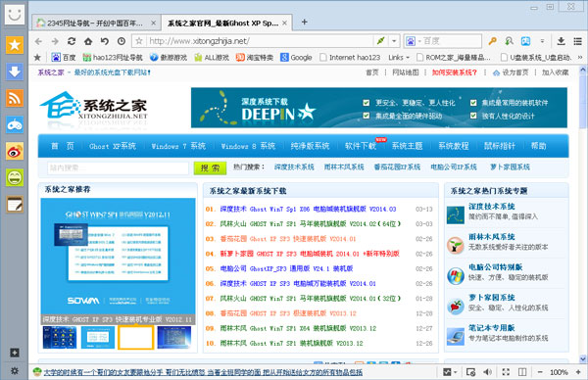588x380 pixels.
Task: Open the 纯净版系统 nav item
Action: point(310,146)
